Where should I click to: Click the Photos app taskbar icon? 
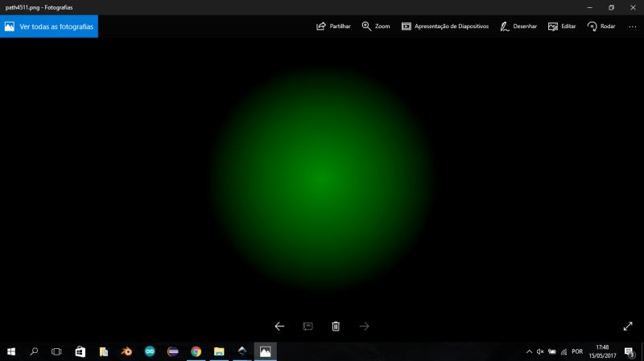pyautogui.click(x=266, y=351)
